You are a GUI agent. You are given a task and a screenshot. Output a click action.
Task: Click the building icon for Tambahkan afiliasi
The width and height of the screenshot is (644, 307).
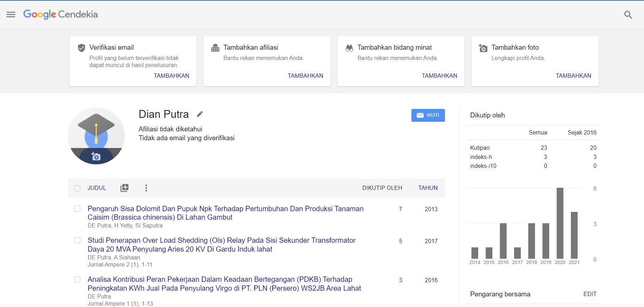tap(215, 48)
